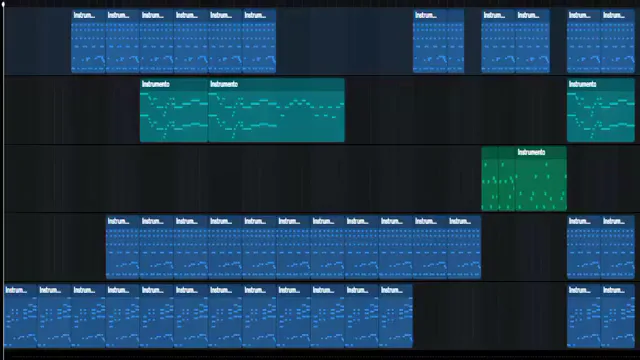Select the twelfth consecutive clip on the bottom track

coord(396,316)
